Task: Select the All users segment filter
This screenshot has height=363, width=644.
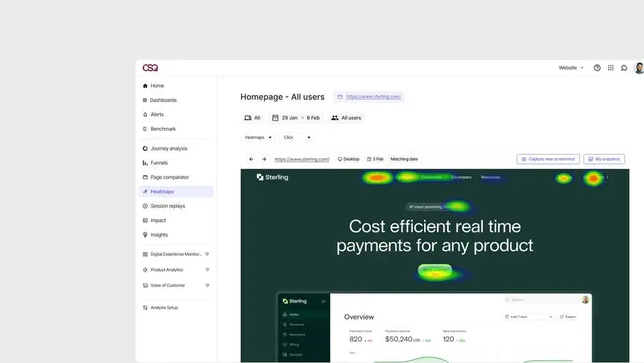Action: tap(346, 118)
